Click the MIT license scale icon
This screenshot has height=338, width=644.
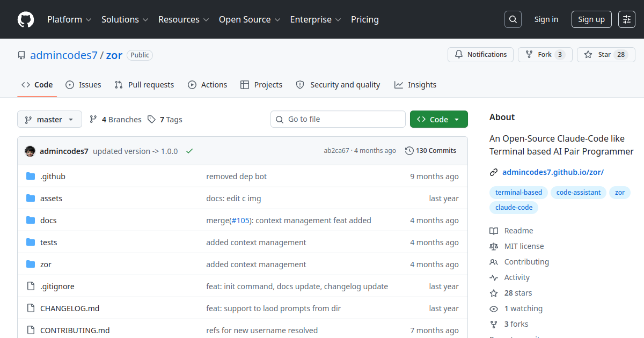[x=494, y=246]
